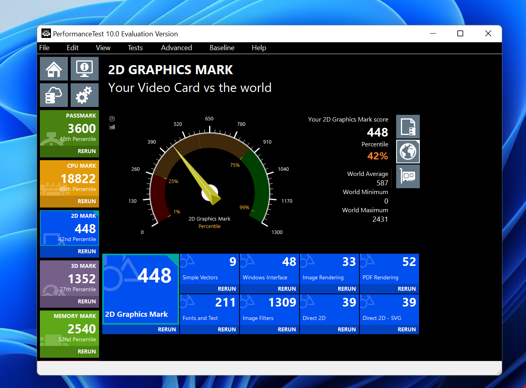Open the Edit menu
Image resolution: width=526 pixels, height=388 pixels.
(x=72, y=48)
